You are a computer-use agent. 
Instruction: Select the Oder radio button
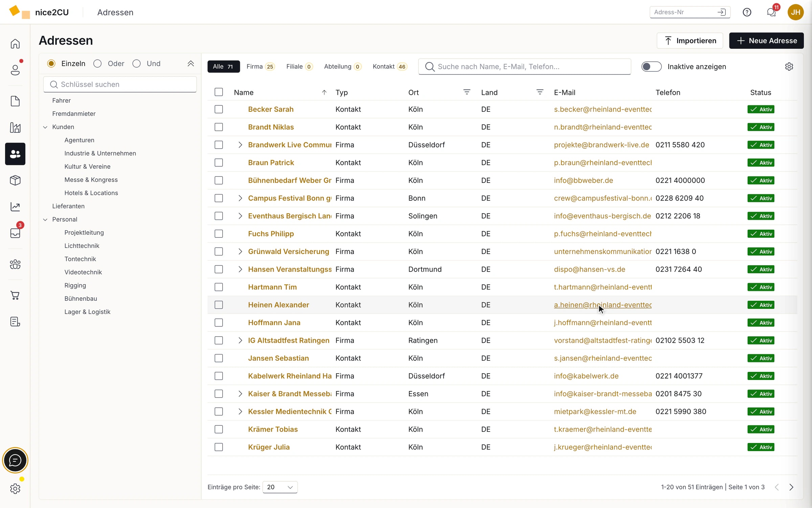point(97,64)
